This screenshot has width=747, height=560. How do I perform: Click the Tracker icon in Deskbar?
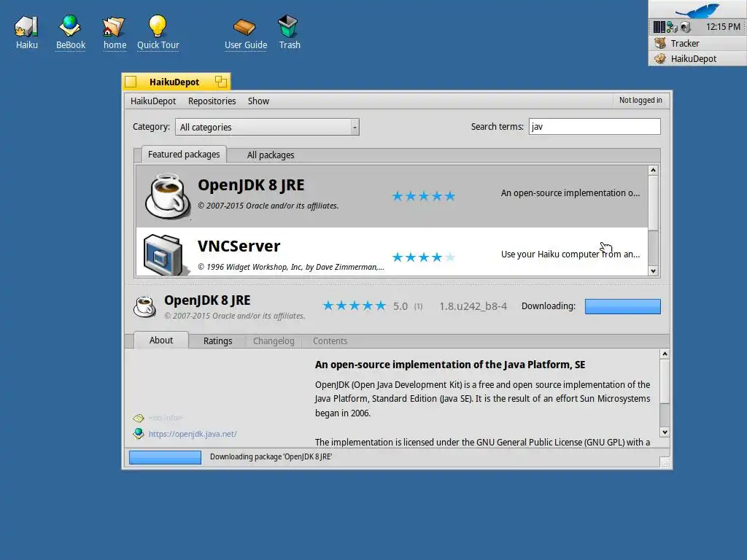click(660, 43)
